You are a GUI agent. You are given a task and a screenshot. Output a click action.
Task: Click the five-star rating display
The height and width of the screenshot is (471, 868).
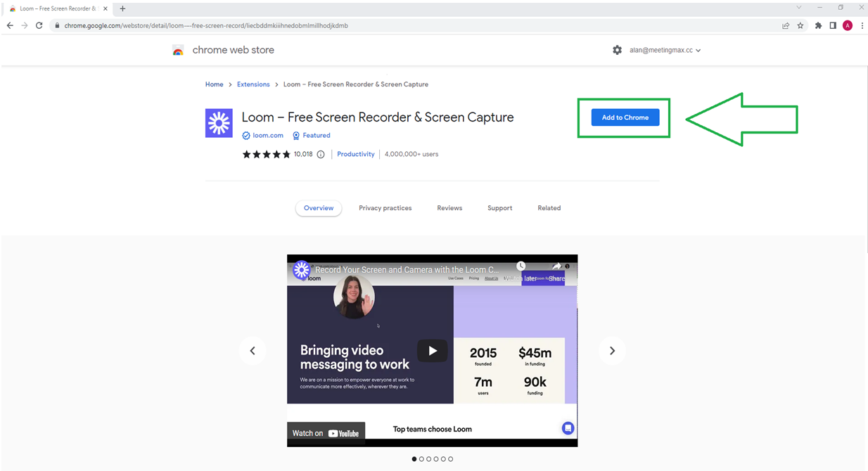(266, 155)
